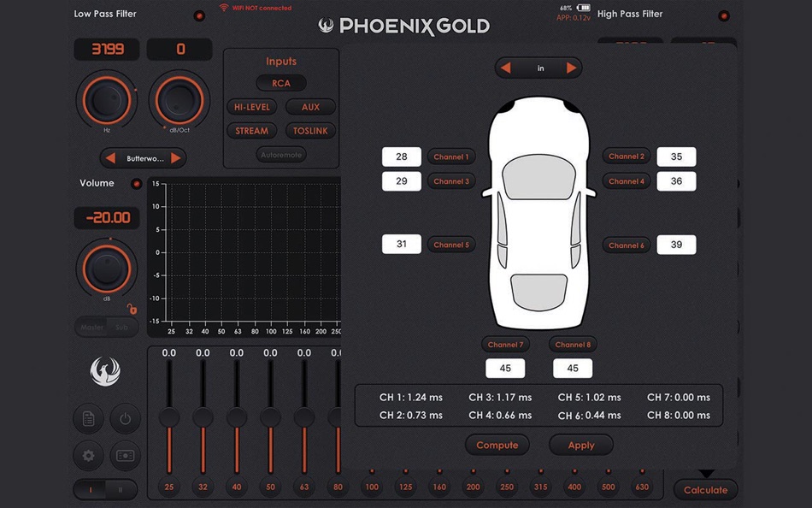
Task: Click the Channel 1 button
Action: pos(451,157)
